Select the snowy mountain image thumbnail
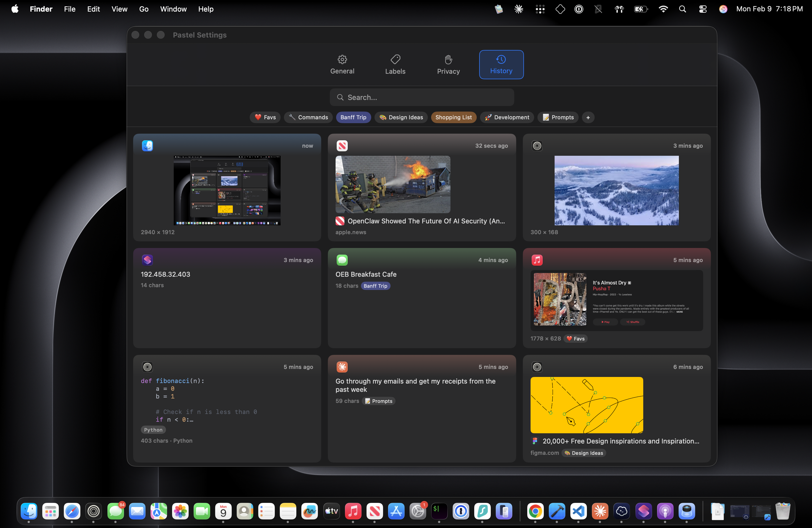The height and width of the screenshot is (528, 812). (616, 190)
